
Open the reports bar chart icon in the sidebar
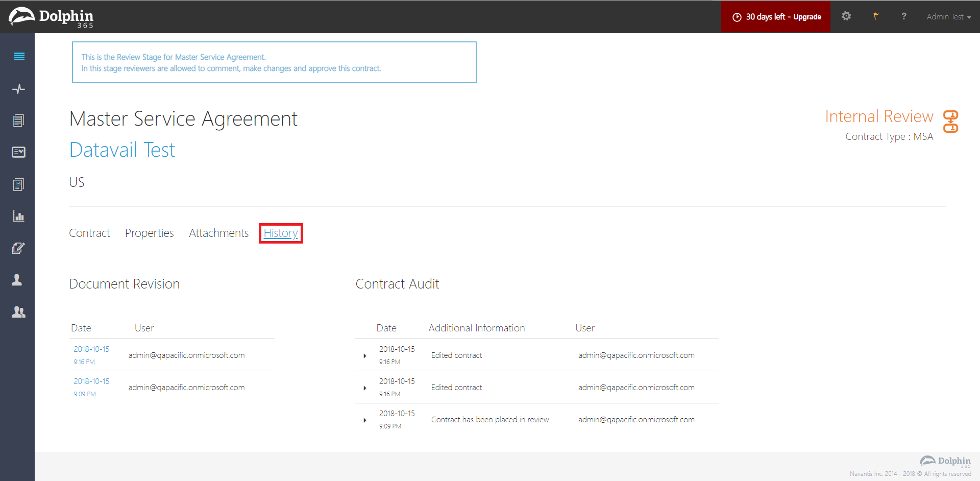[18, 216]
